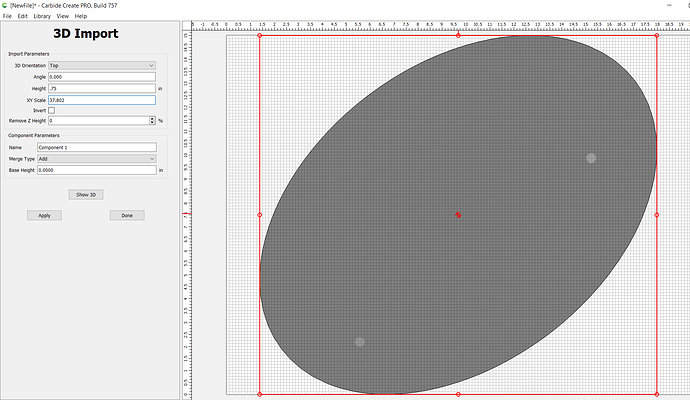Click the Base Height input field
Viewport: 690px width, 400px height.
[97, 170]
